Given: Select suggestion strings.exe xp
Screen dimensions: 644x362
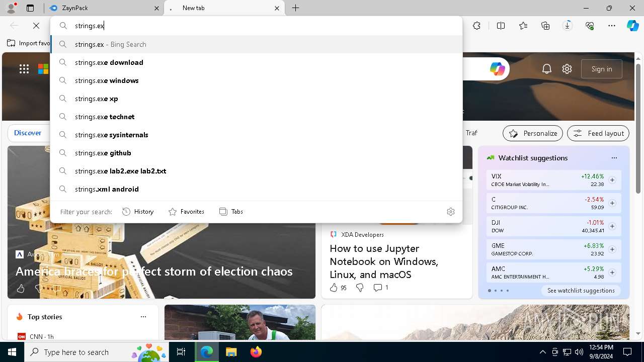Looking at the screenshot, I should (x=257, y=99).
